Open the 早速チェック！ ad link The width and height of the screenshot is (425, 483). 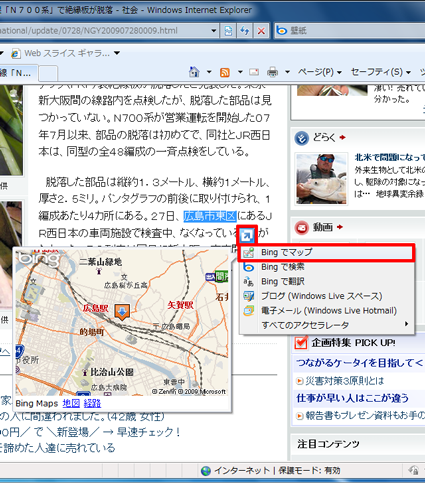tap(149, 432)
